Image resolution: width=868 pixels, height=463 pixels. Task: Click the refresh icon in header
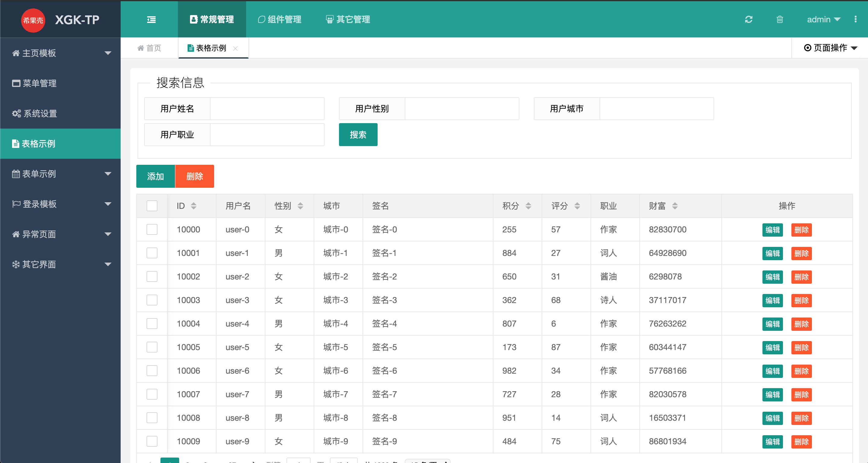(x=748, y=20)
